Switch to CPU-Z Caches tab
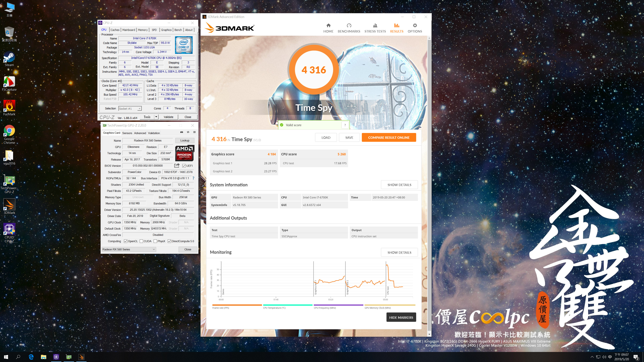 [x=115, y=30]
